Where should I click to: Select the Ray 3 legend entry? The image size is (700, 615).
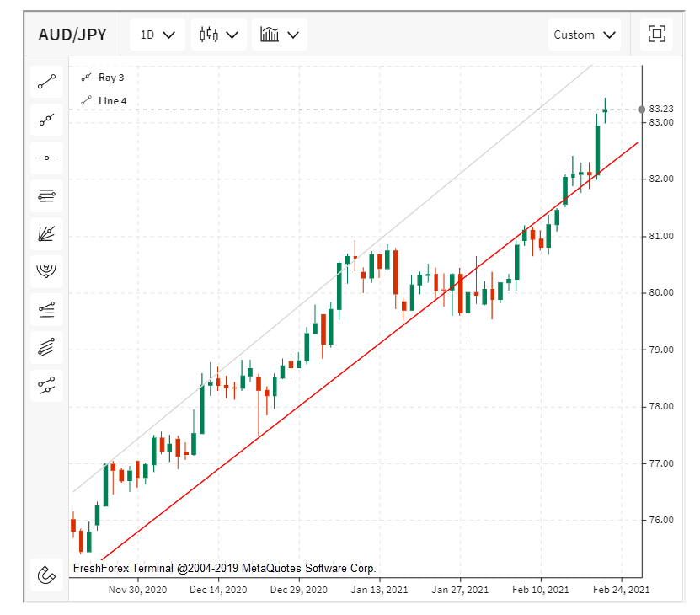pyautogui.click(x=103, y=78)
